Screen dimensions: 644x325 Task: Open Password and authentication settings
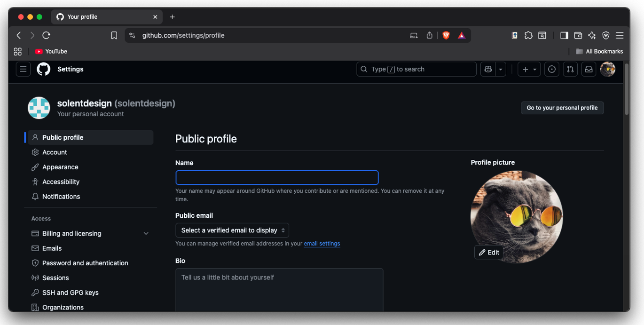[85, 263]
